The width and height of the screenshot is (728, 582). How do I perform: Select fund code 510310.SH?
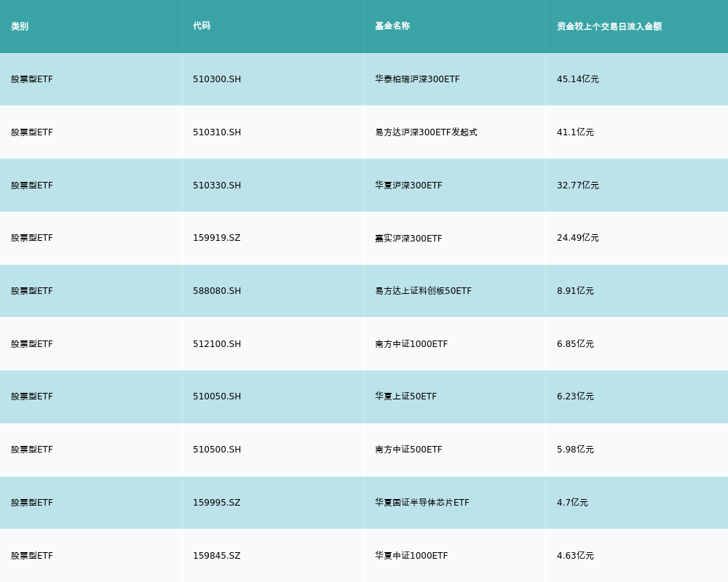(217, 132)
